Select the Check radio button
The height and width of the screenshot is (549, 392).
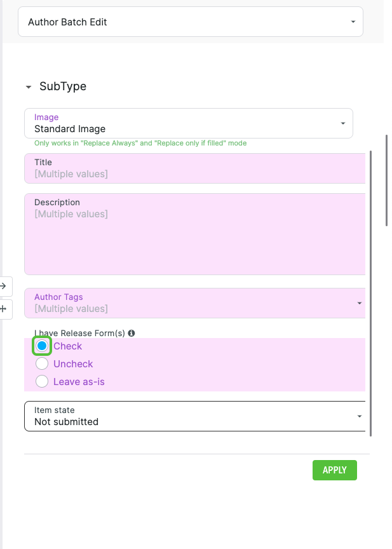(42, 346)
